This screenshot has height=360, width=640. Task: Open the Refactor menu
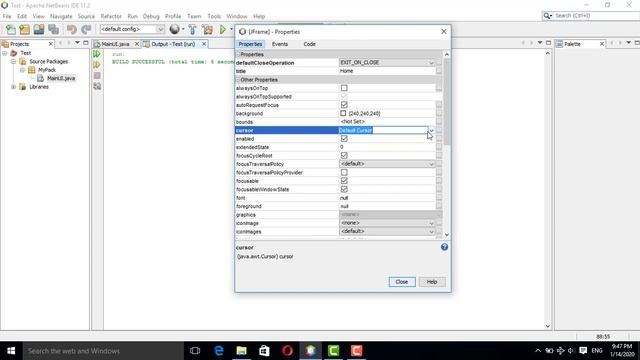click(111, 16)
